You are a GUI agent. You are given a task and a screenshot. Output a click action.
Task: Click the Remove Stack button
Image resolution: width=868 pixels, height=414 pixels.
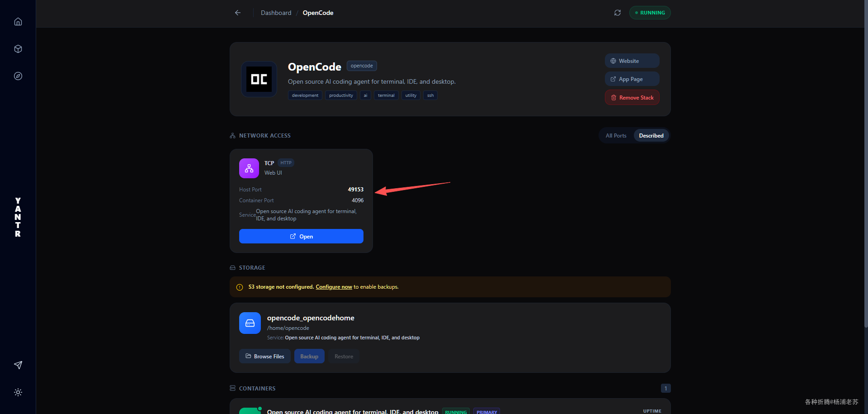point(632,97)
